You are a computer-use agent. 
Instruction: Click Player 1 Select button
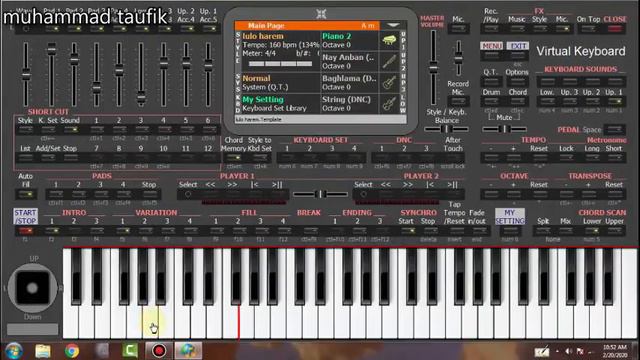pyautogui.click(x=188, y=194)
